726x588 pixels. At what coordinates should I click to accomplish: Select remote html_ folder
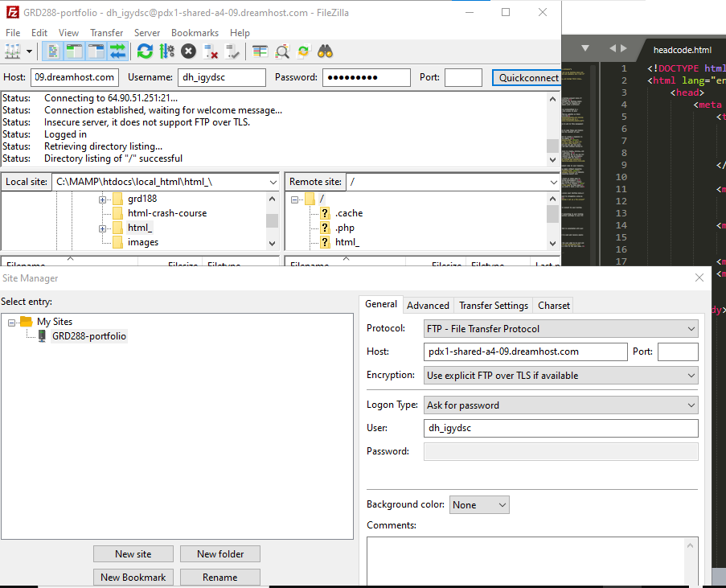[347, 242]
